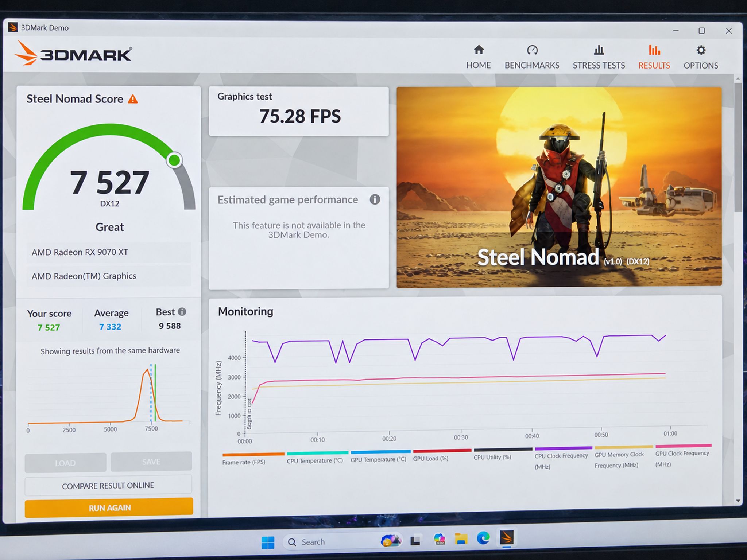Toggle CPU Clock Frequency legend entry
747x560 pixels.
(563, 458)
